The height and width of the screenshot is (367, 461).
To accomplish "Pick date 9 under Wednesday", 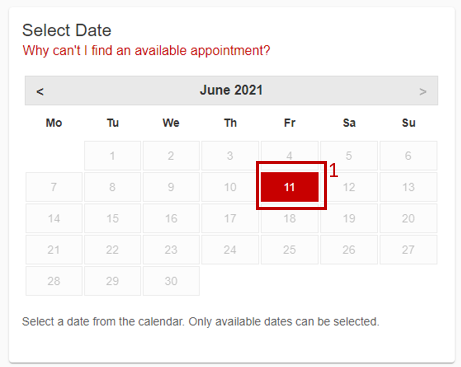I will (171, 187).
